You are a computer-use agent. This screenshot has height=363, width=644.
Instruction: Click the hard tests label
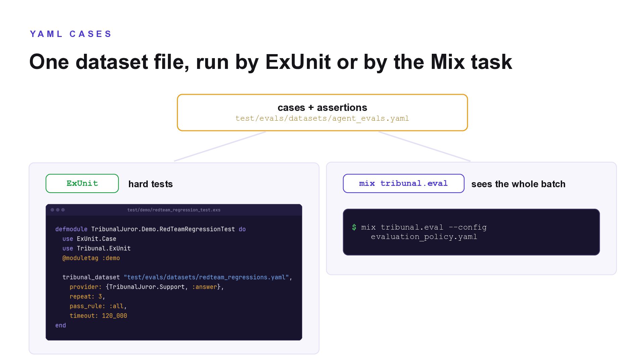point(150,184)
